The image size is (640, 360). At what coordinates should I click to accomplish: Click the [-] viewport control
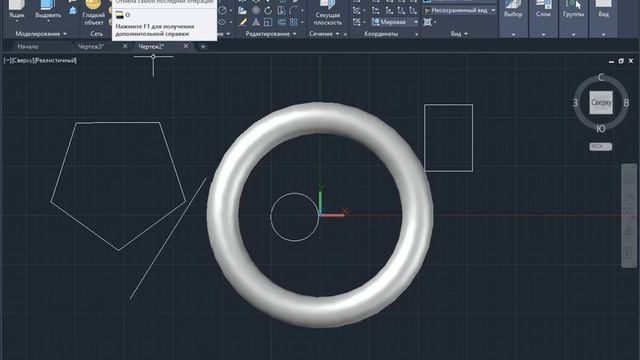[7, 60]
